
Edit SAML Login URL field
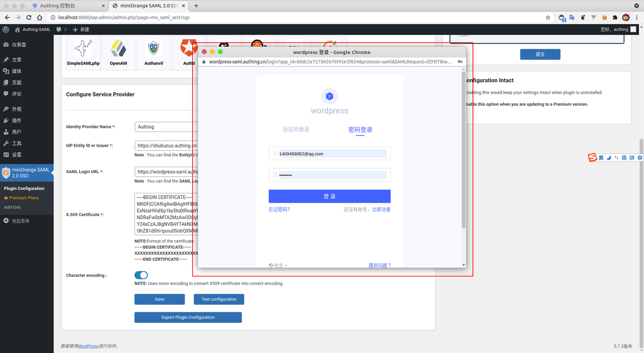[x=166, y=172]
